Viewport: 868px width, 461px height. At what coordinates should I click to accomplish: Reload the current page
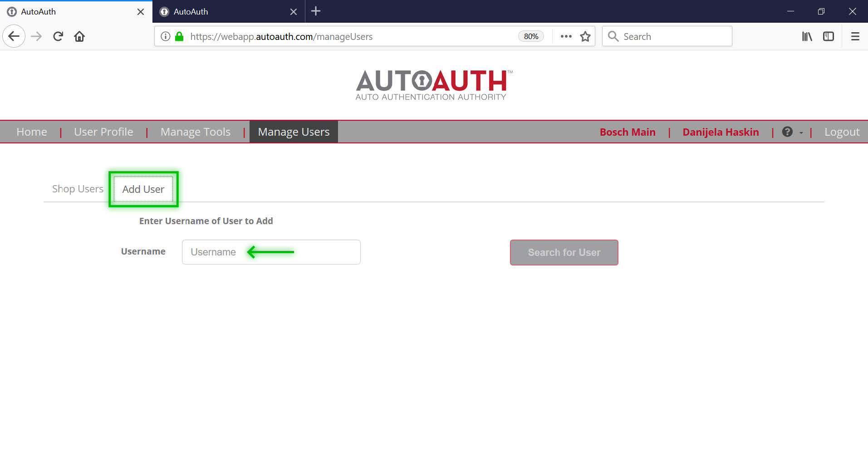(x=58, y=36)
